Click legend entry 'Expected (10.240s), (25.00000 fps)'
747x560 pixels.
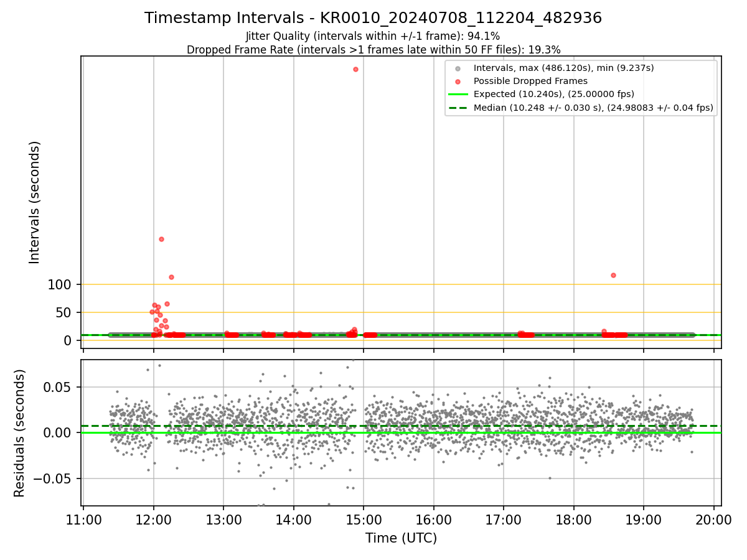[x=553, y=94]
